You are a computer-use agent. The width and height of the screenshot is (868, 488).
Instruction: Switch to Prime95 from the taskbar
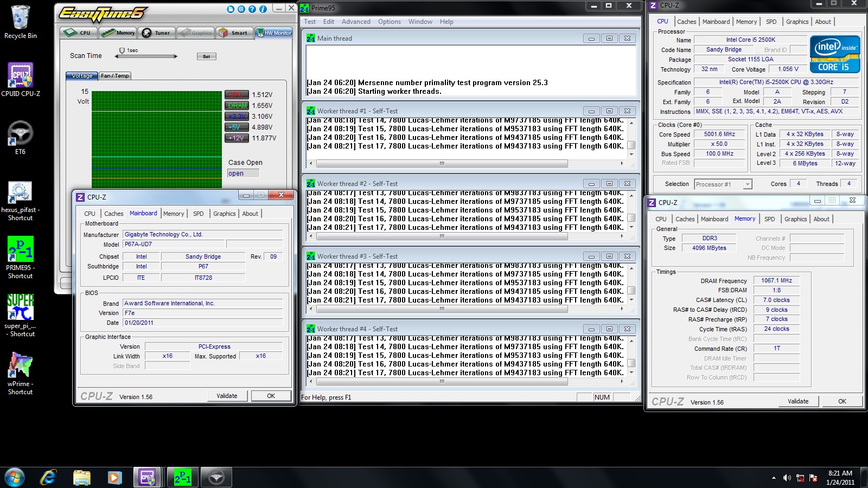point(182,477)
